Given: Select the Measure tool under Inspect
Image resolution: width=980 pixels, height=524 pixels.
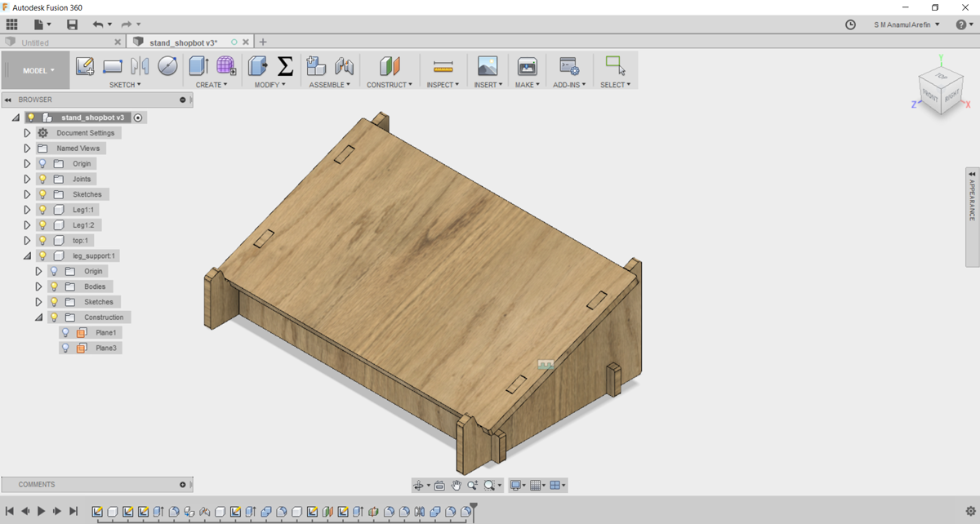Looking at the screenshot, I should click(x=443, y=67).
